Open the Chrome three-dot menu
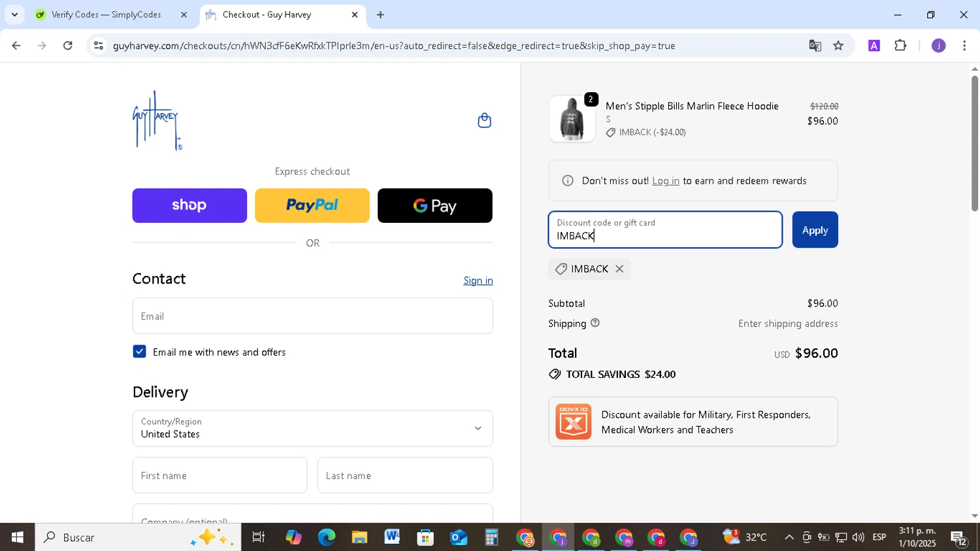This screenshot has width=980, height=551. (964, 46)
